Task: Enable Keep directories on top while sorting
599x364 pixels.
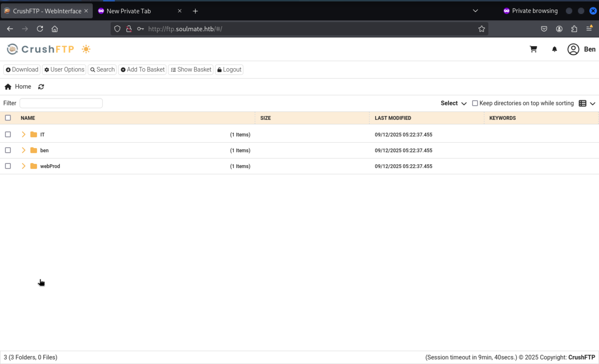Action: [475, 103]
